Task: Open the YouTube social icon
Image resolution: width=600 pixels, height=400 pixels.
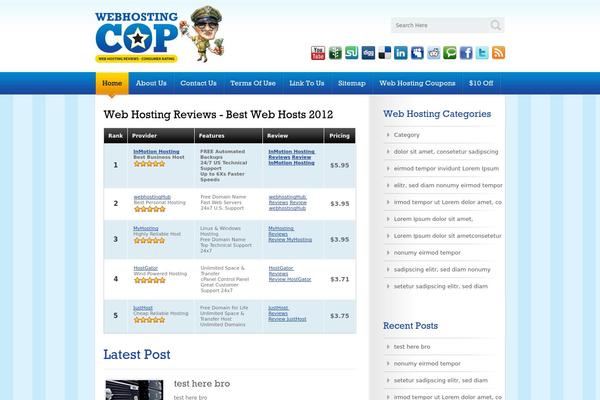Action: coord(318,53)
